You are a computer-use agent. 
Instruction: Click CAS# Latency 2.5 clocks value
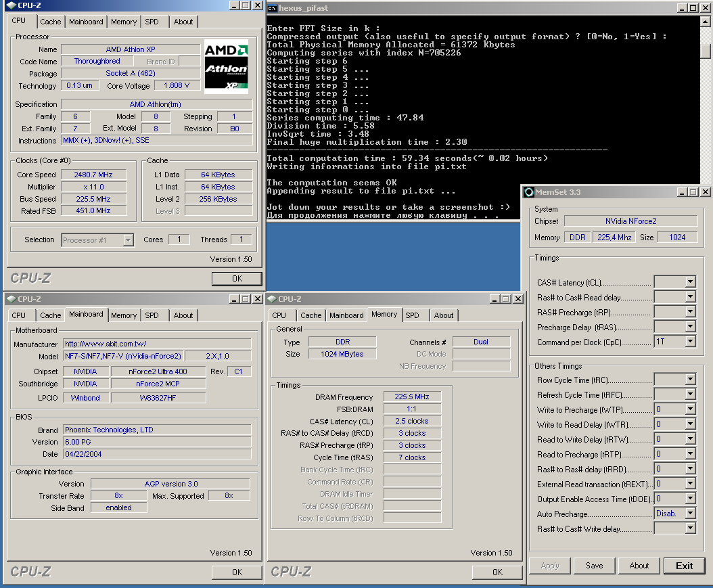[x=411, y=421]
